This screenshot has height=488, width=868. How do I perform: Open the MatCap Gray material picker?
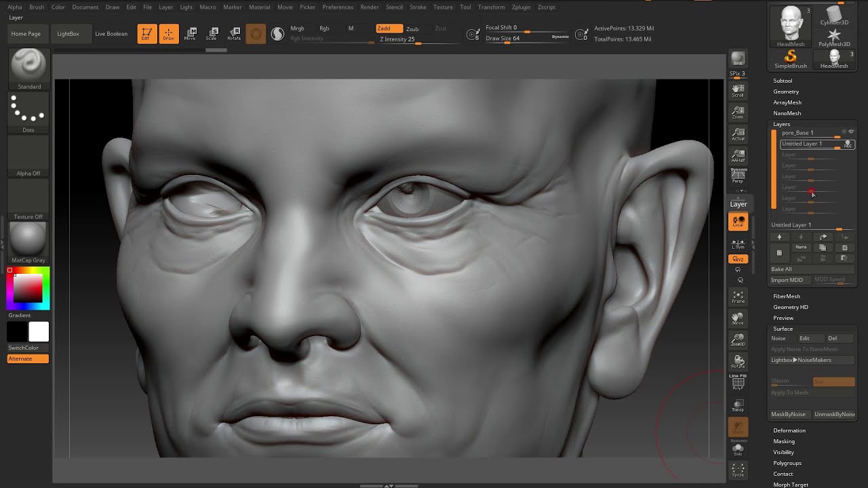pos(28,243)
